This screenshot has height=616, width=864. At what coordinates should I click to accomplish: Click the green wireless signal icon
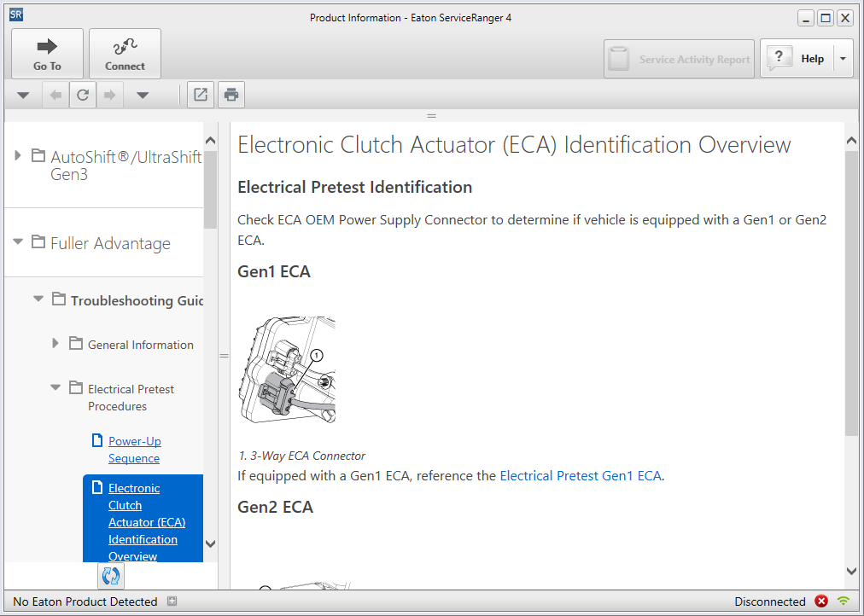844,601
